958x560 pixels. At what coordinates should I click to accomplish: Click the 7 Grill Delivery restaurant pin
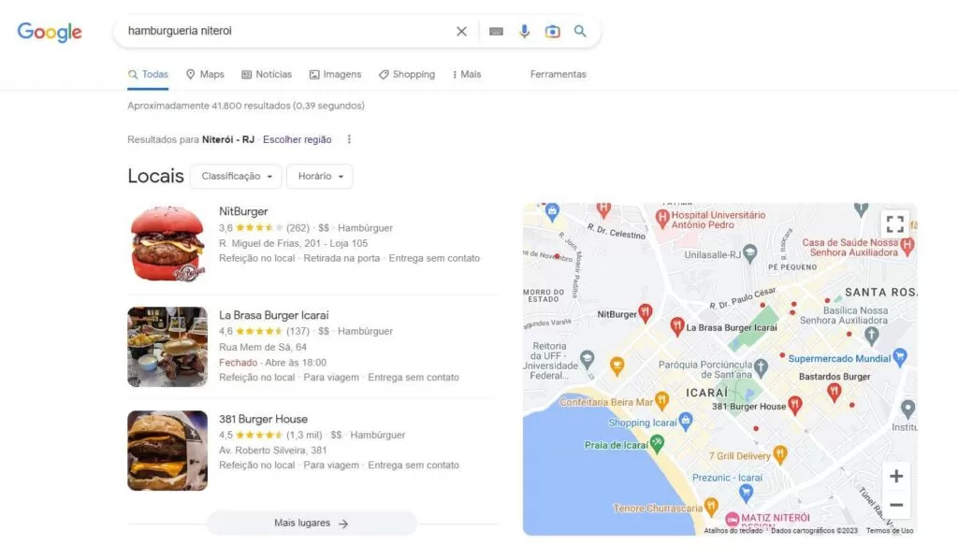pos(779,453)
